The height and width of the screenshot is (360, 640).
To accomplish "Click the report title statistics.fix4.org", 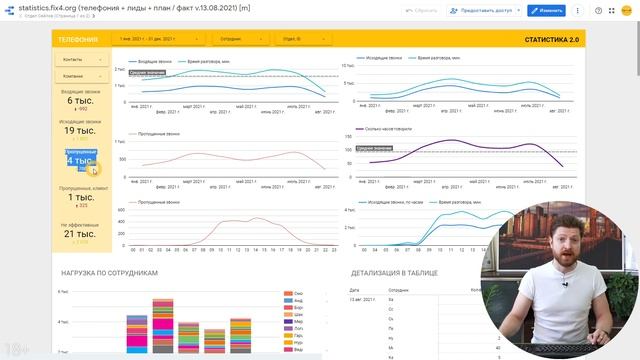I will click(134, 8).
